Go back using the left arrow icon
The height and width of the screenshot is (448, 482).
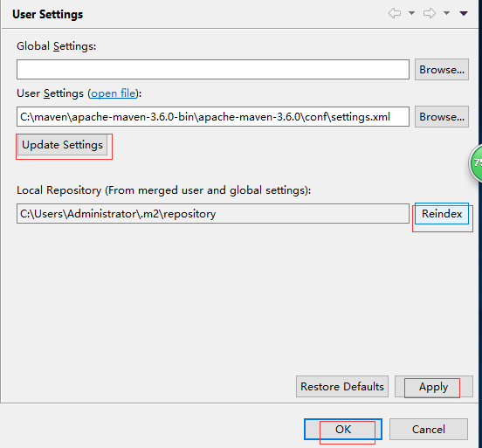click(395, 13)
